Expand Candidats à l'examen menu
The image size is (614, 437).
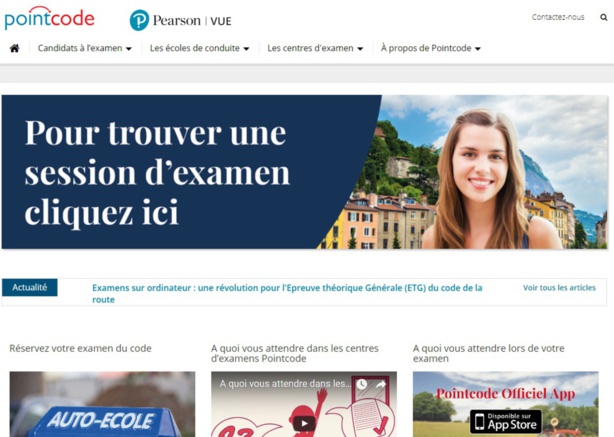85,48
